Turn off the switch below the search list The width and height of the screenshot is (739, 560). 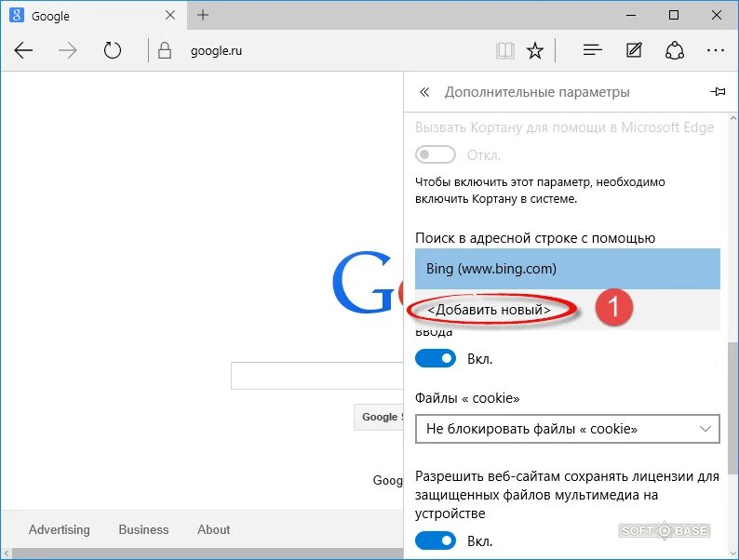pos(435,358)
